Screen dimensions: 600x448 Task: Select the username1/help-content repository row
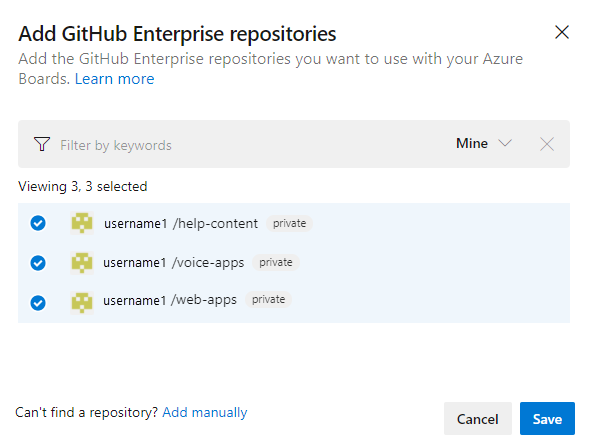click(181, 224)
